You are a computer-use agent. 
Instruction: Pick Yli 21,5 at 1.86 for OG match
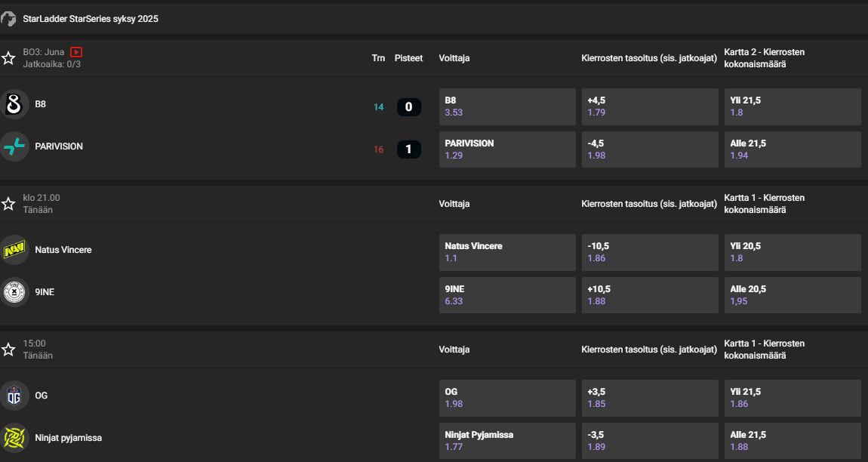click(793, 398)
